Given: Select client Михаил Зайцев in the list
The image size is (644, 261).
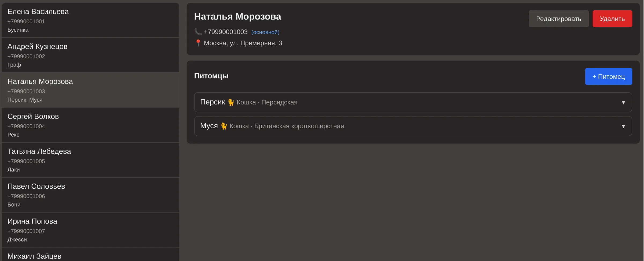Looking at the screenshot, I should point(90,255).
